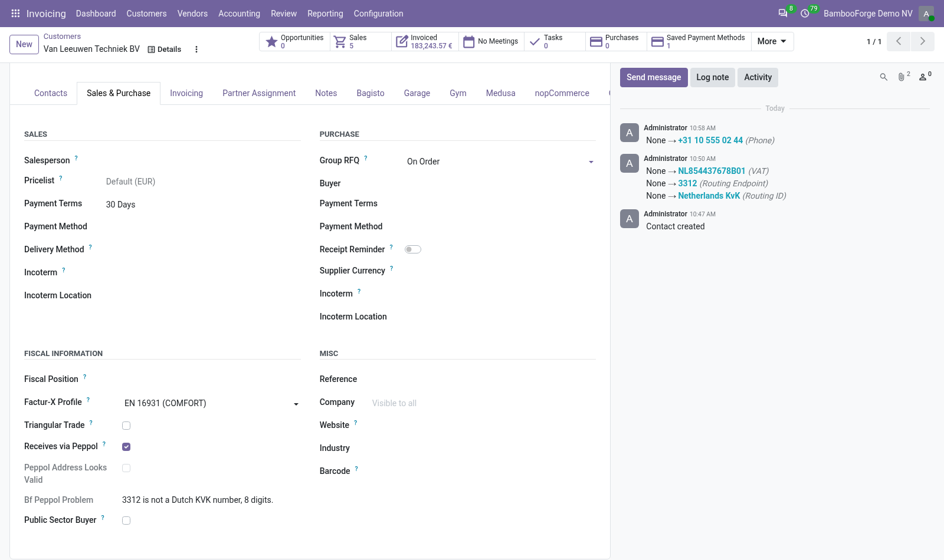
Task: Click the Administrator user avatar
Action: click(x=926, y=14)
